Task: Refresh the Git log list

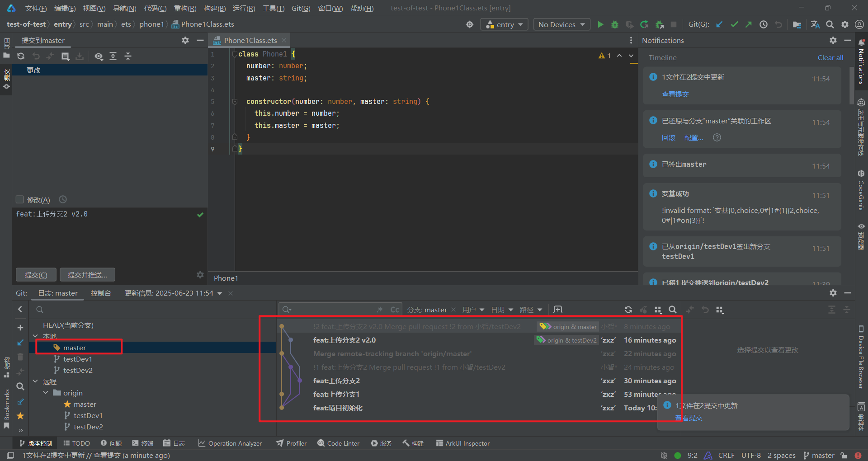Action: point(628,310)
